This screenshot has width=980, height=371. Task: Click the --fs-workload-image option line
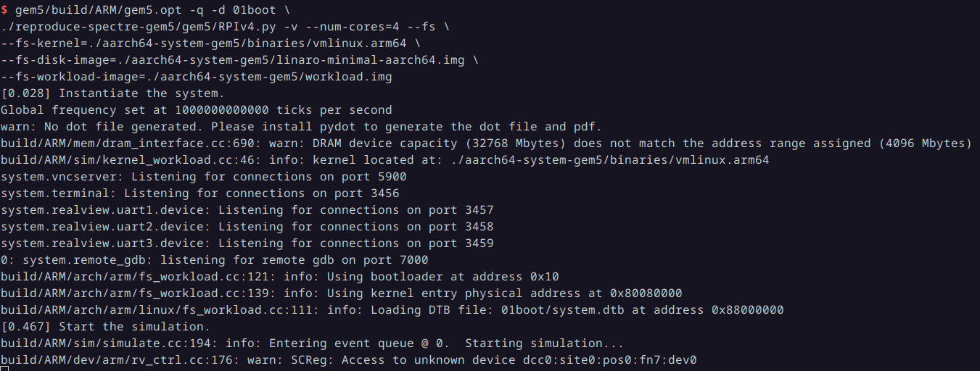click(196, 77)
